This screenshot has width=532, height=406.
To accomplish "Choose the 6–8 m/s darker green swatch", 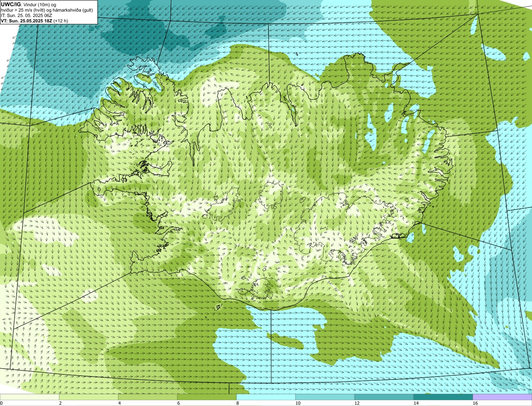I will coord(207,397).
